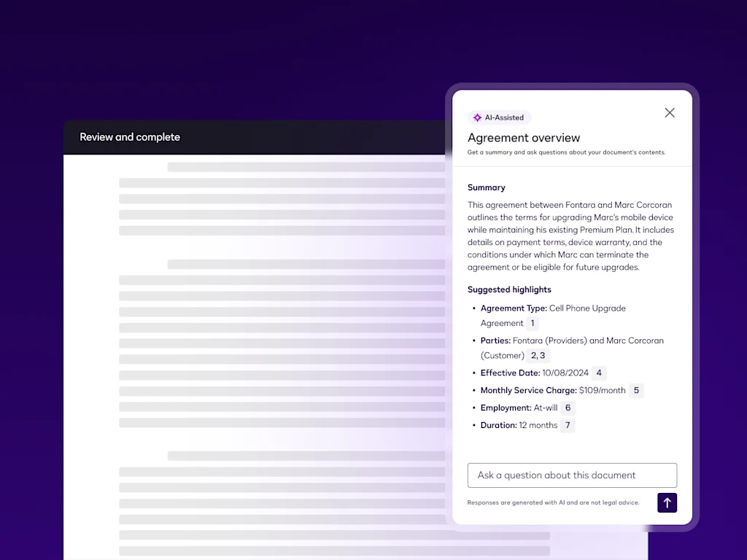Screen dimensions: 747x560
Task: Click the 'Parties' highlight label
Action: point(495,341)
